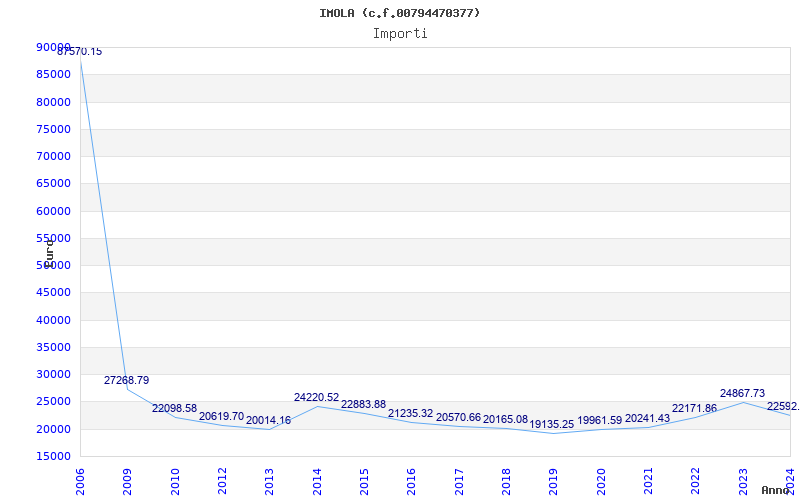Viewport: 800px width, 500px height.
Task: Click the 15000 y-axis tick label
Action: click(54, 457)
